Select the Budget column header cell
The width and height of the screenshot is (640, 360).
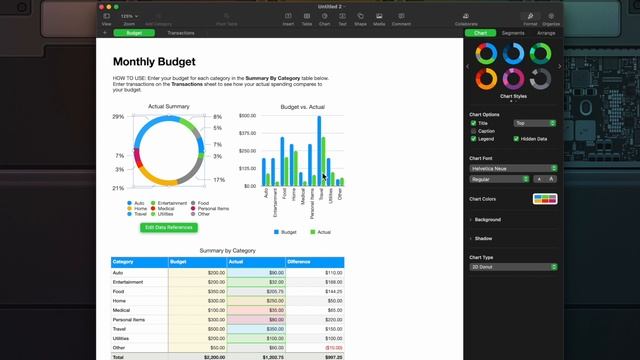[x=198, y=262]
